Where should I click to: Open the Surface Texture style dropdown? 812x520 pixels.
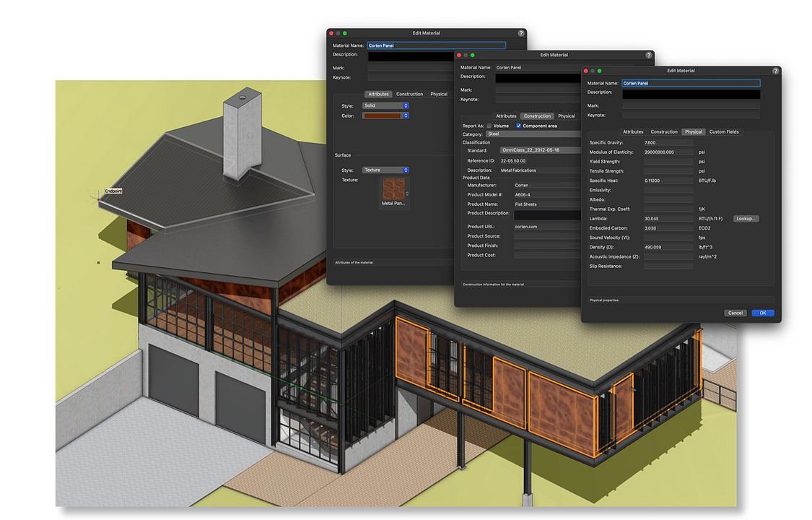click(x=385, y=170)
